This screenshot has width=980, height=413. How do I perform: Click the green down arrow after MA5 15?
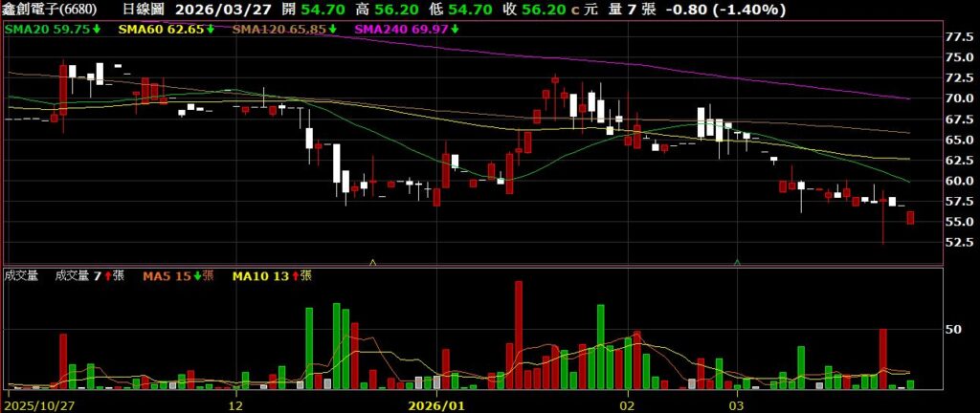pyautogui.click(x=197, y=276)
